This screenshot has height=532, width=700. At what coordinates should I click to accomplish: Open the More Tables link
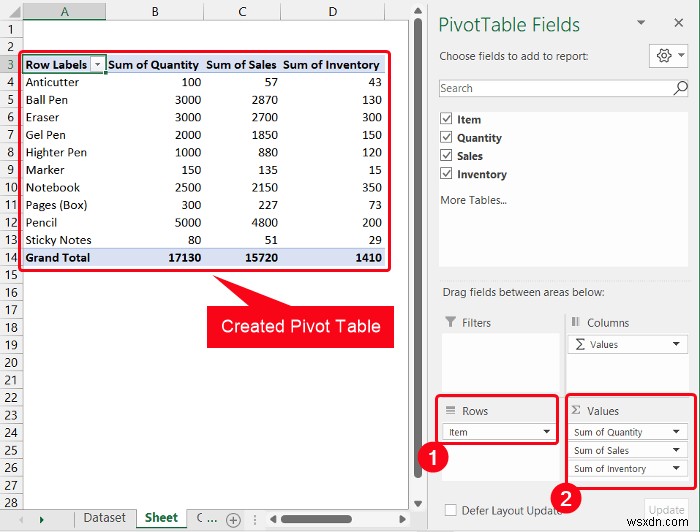[473, 200]
